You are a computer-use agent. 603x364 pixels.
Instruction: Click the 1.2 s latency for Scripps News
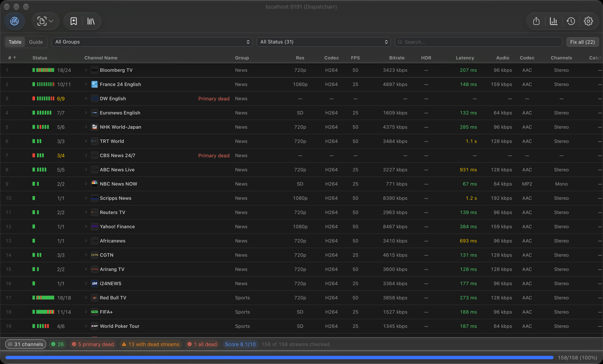pos(471,198)
